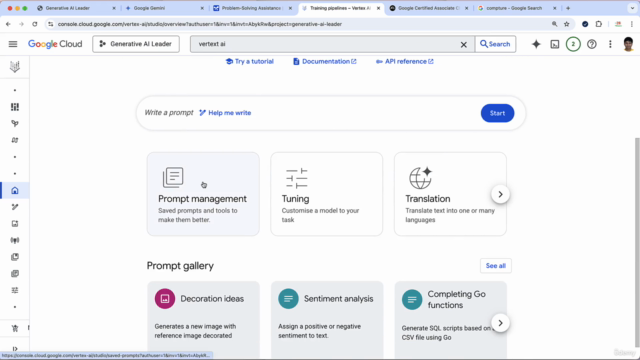Open notifications badge showing 2
Screen dimensions: 640x360
(573, 44)
